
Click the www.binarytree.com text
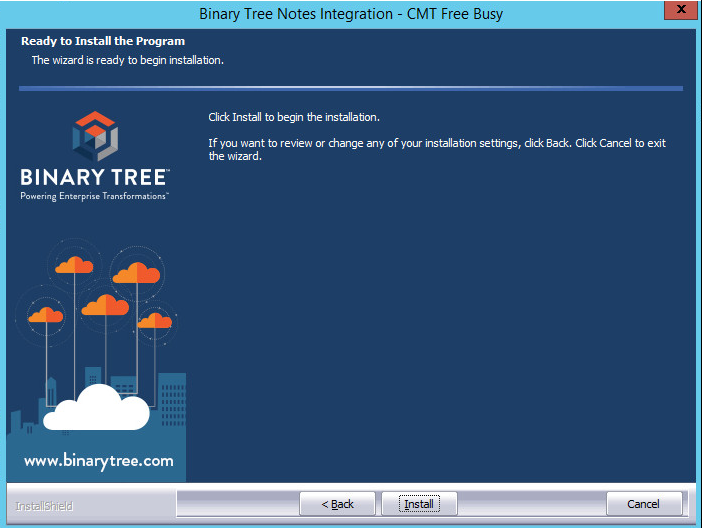[98, 461]
